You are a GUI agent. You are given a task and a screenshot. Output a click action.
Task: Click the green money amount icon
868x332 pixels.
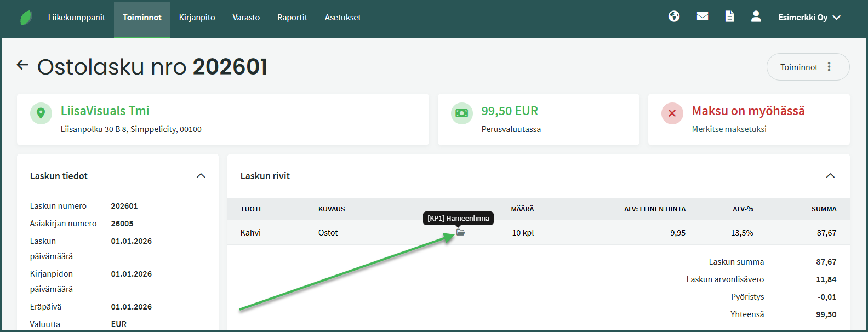click(x=461, y=113)
